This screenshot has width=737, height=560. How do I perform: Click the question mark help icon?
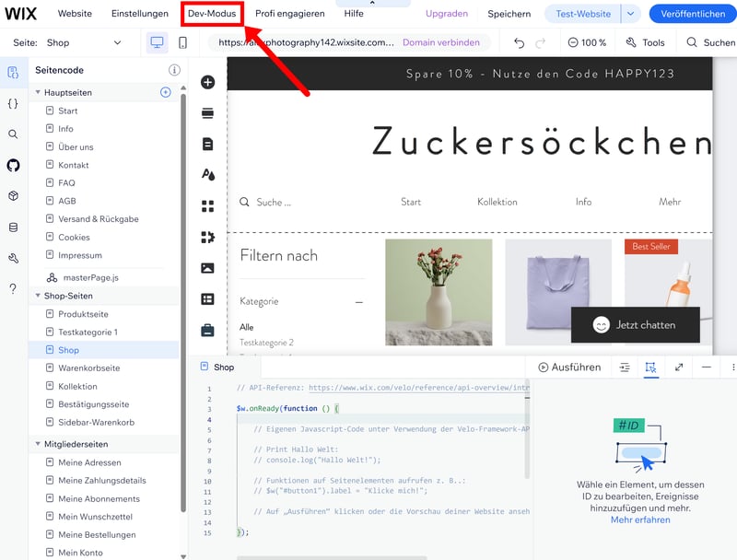(13, 288)
